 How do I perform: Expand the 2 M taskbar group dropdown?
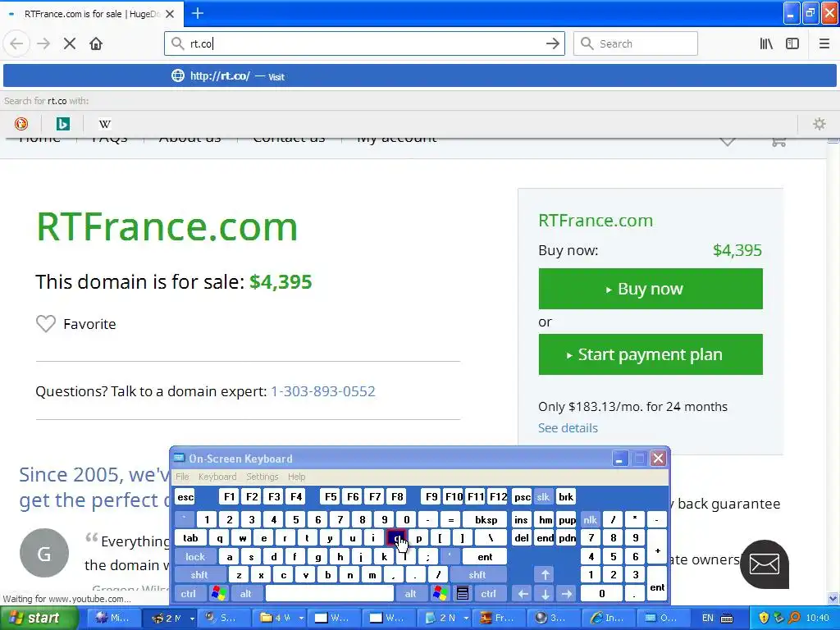(x=192, y=619)
